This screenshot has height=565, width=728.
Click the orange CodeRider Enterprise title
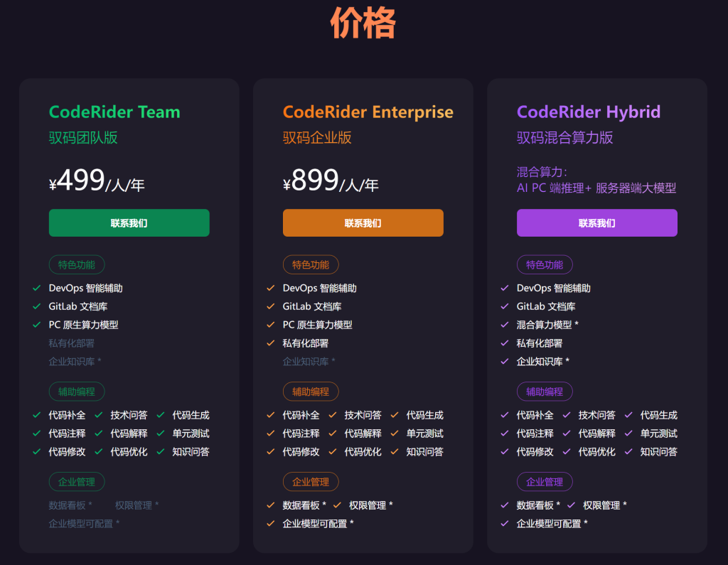point(368,112)
